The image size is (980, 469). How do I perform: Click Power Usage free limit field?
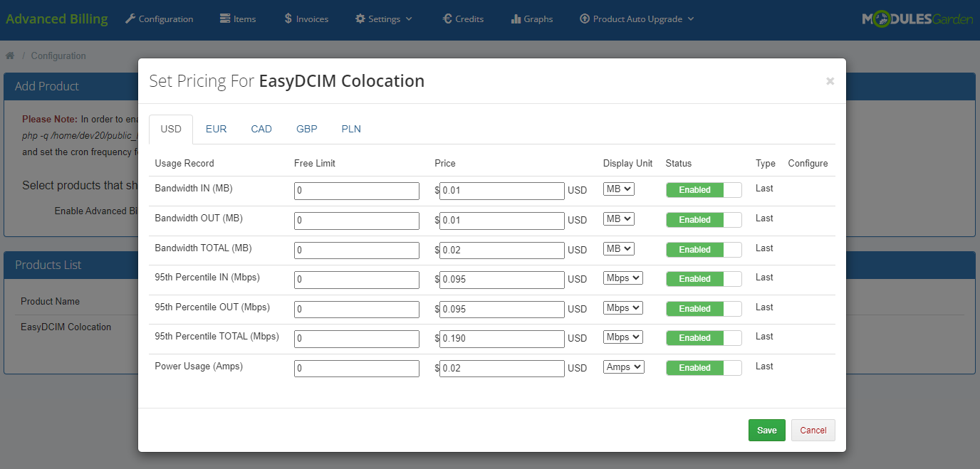[357, 369]
